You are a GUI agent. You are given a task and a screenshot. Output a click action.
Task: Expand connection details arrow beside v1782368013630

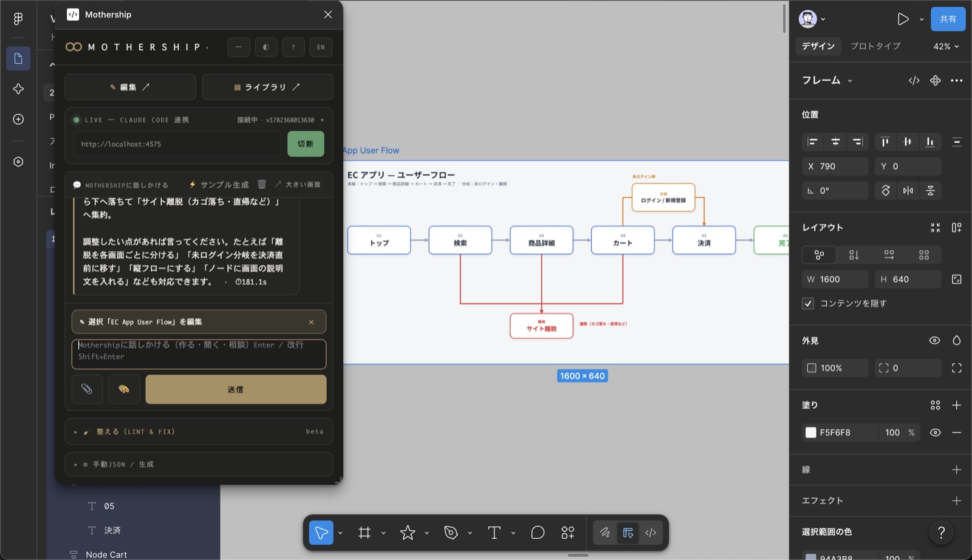click(322, 120)
